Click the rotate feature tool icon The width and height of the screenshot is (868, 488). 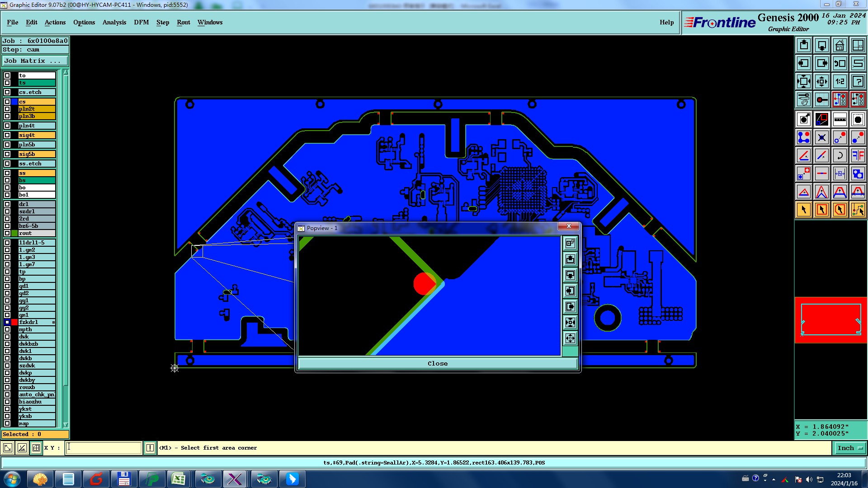pyautogui.click(x=840, y=155)
